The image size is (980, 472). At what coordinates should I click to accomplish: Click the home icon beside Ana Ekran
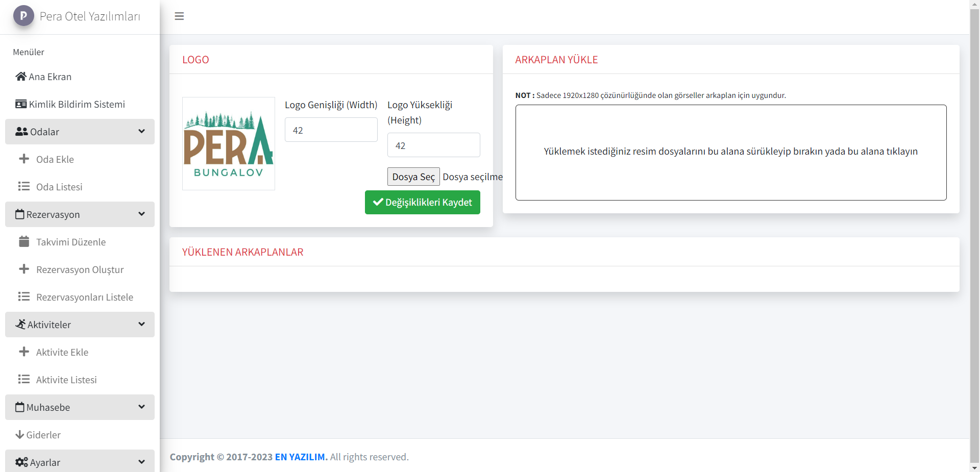[21, 77]
